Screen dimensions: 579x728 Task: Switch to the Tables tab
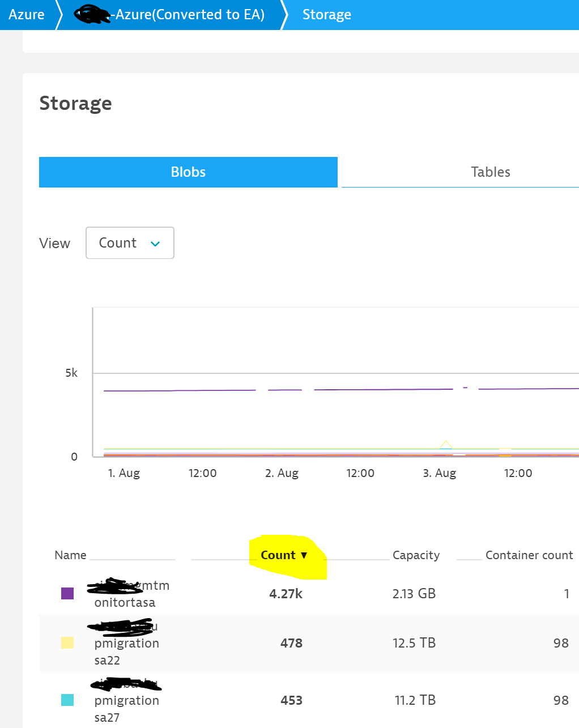tap(490, 172)
